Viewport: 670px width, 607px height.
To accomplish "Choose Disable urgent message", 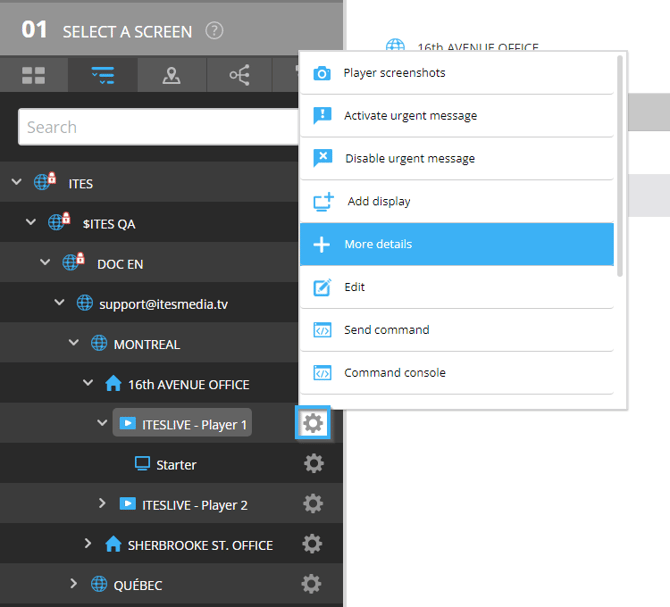I will (x=457, y=158).
